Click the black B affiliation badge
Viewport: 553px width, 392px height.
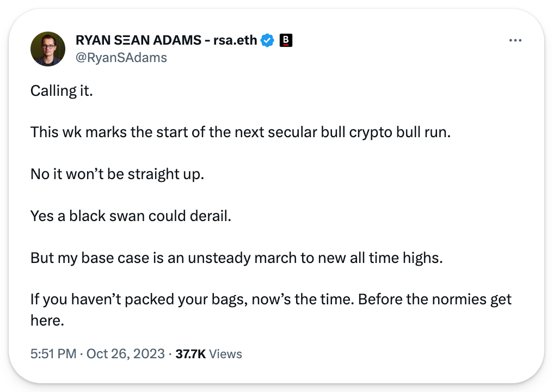[x=286, y=40]
